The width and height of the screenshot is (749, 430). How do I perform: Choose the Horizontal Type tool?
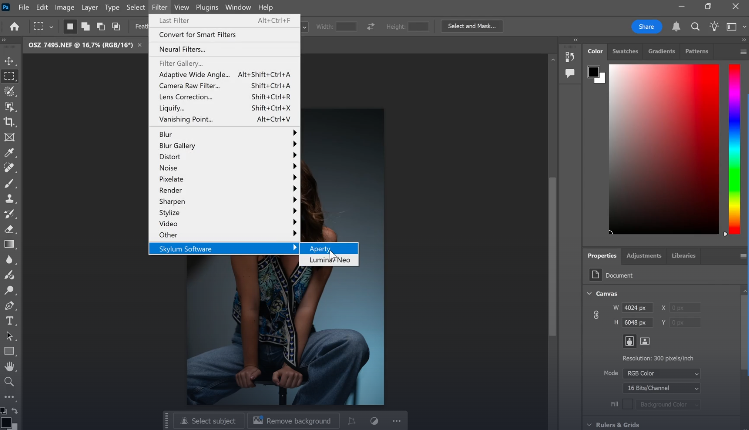coord(10,320)
